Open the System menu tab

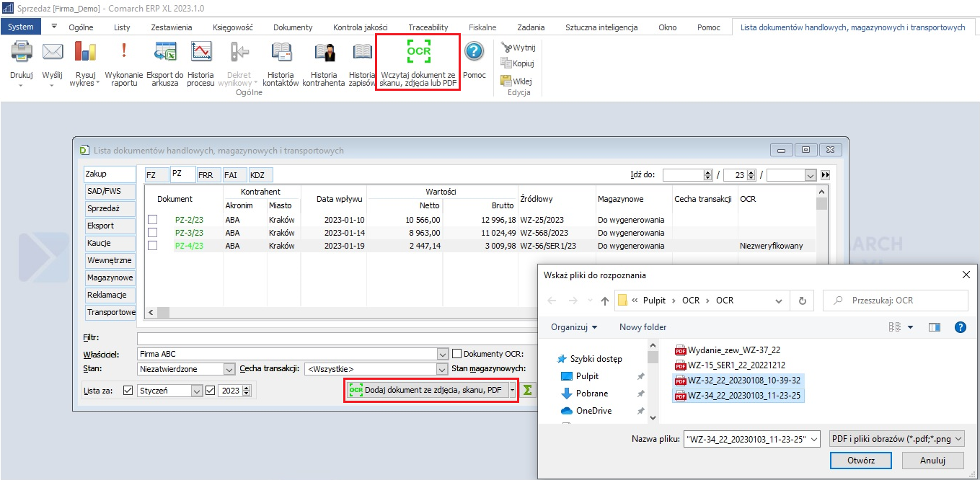click(21, 27)
